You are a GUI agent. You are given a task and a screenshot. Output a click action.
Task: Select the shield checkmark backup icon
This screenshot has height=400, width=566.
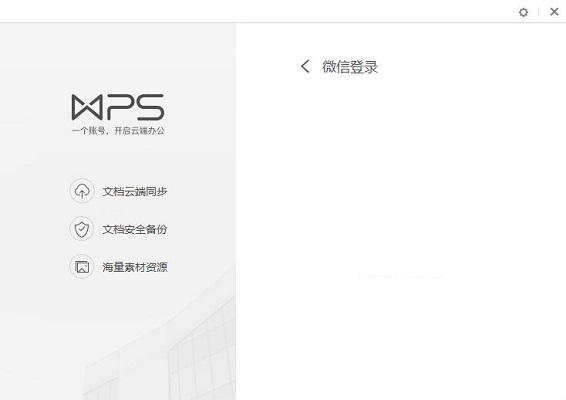82,229
